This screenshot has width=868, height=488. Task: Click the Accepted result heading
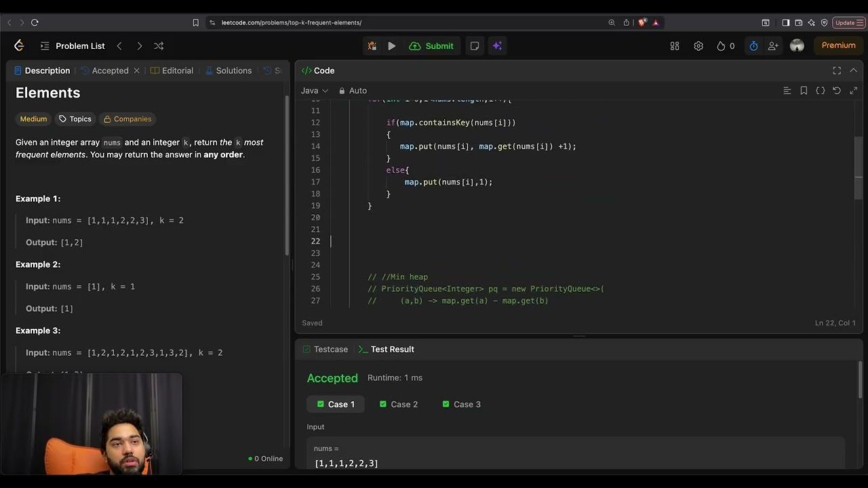[x=332, y=378]
